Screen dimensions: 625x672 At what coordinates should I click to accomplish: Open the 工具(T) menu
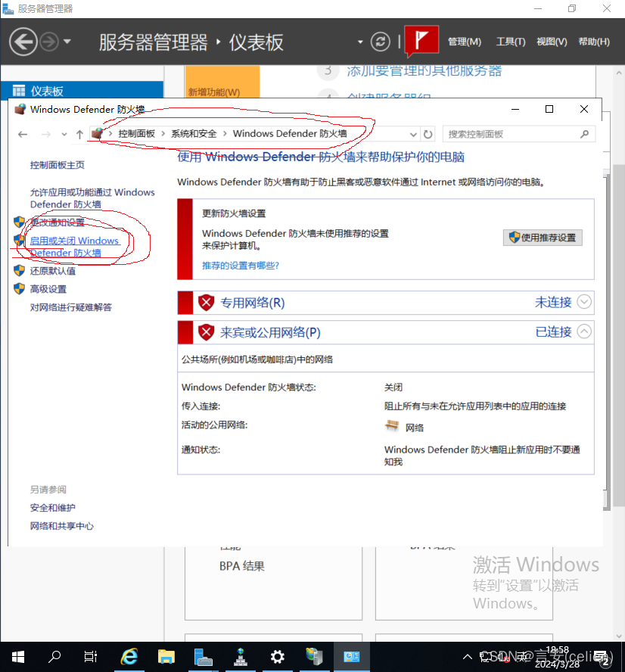point(511,42)
